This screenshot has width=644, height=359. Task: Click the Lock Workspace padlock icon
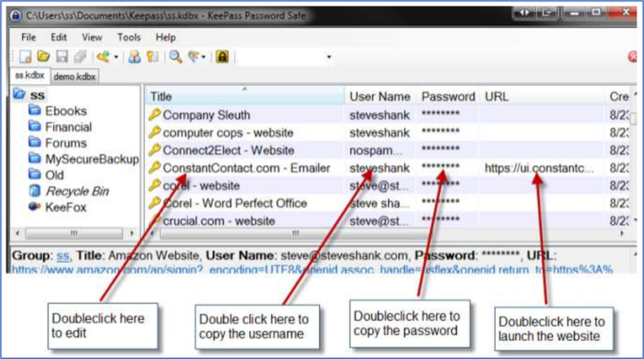[222, 56]
